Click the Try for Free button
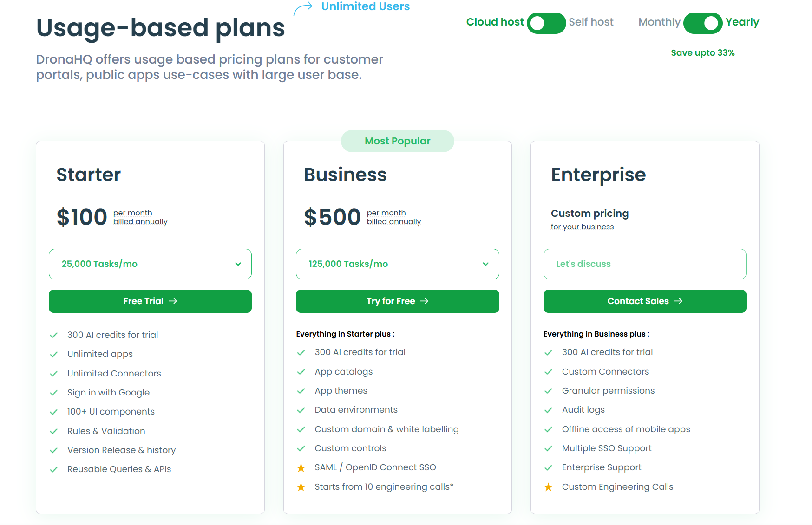The image size is (812, 525). 398,301
